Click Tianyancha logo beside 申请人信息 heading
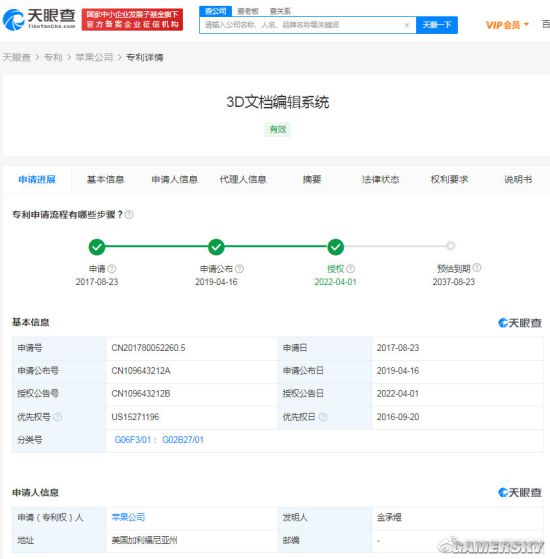The height and width of the screenshot is (559, 550). click(519, 492)
